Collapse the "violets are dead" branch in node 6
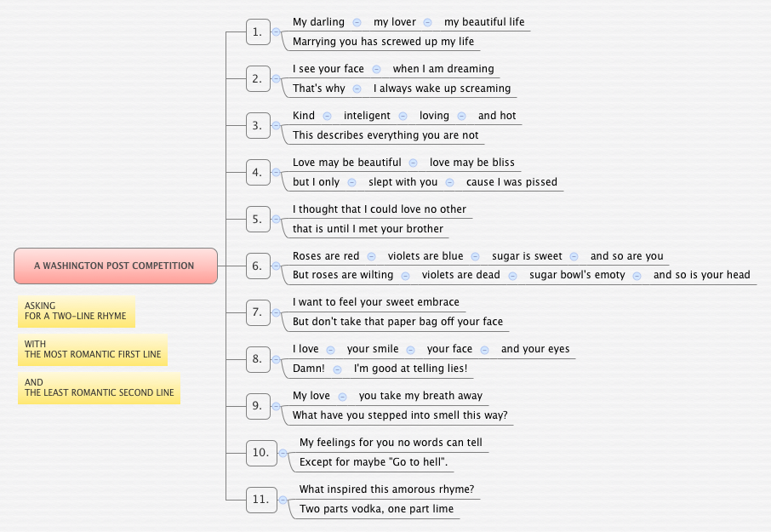 click(x=512, y=275)
